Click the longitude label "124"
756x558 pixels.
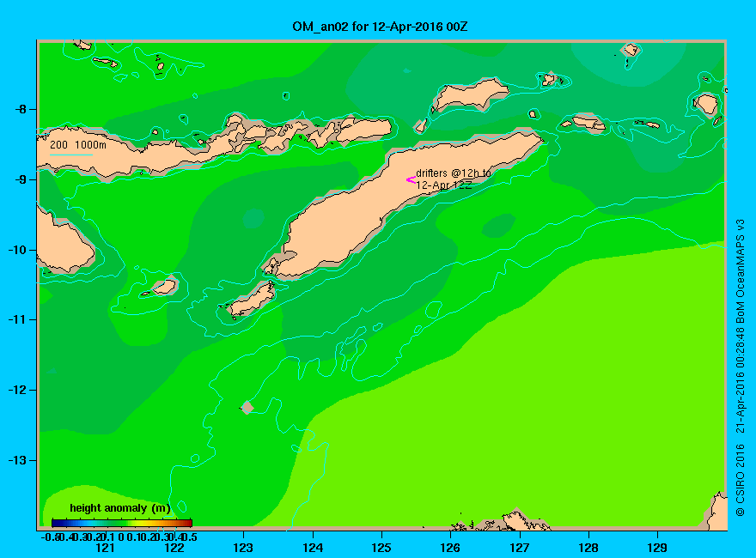[x=313, y=548]
